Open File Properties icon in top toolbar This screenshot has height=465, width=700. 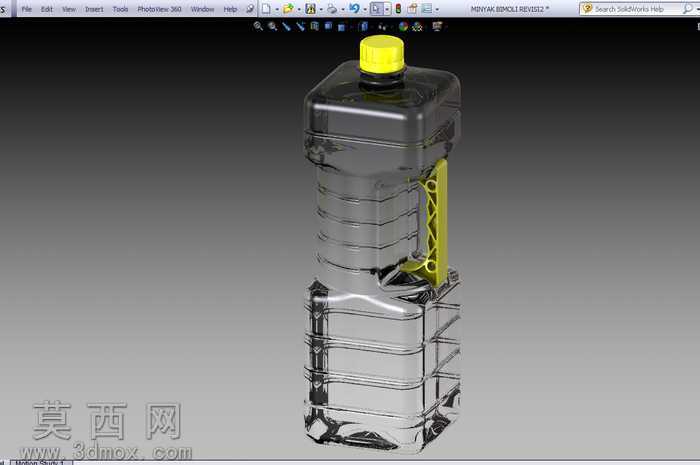(x=412, y=9)
